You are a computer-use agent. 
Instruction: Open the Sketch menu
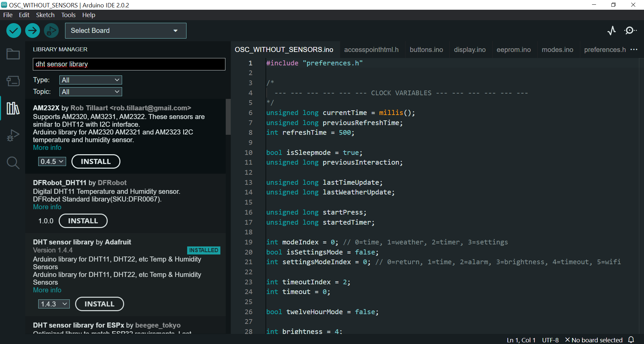pyautogui.click(x=45, y=15)
